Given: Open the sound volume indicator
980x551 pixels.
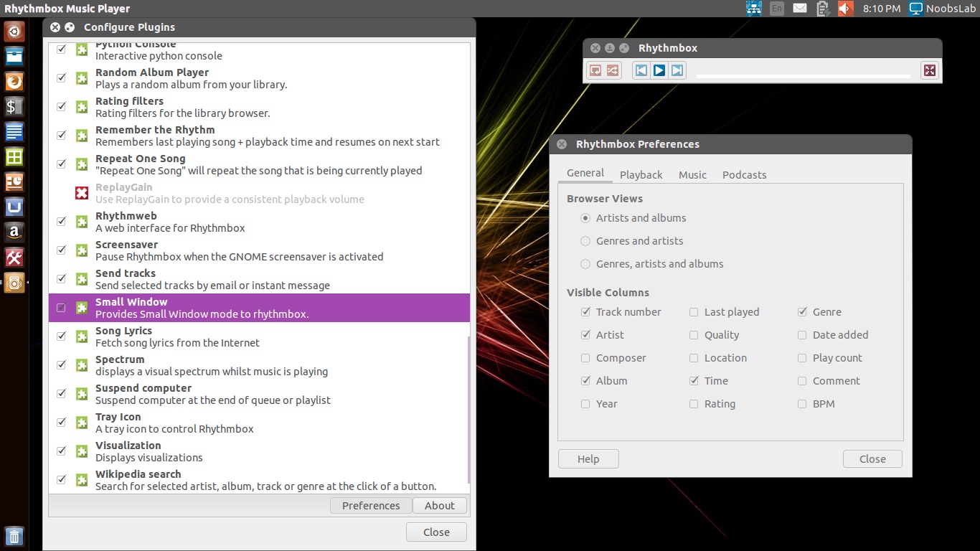Looking at the screenshot, I should pyautogui.click(x=846, y=9).
